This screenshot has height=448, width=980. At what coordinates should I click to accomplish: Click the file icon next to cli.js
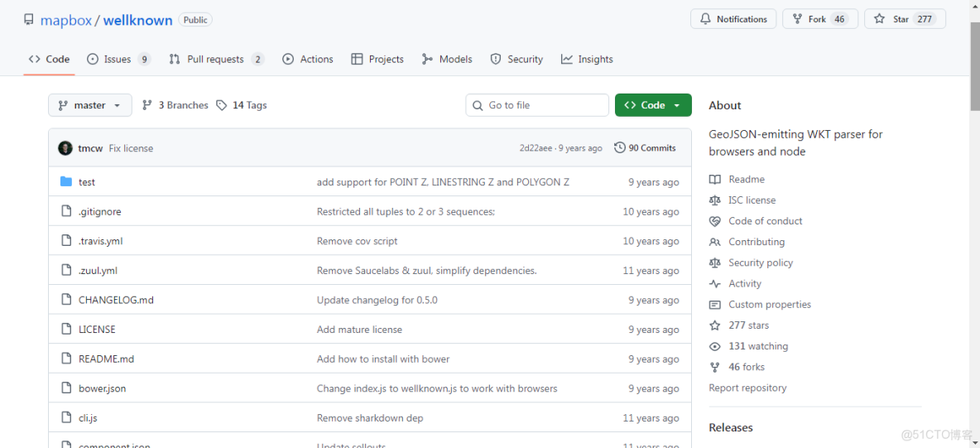tap(66, 417)
